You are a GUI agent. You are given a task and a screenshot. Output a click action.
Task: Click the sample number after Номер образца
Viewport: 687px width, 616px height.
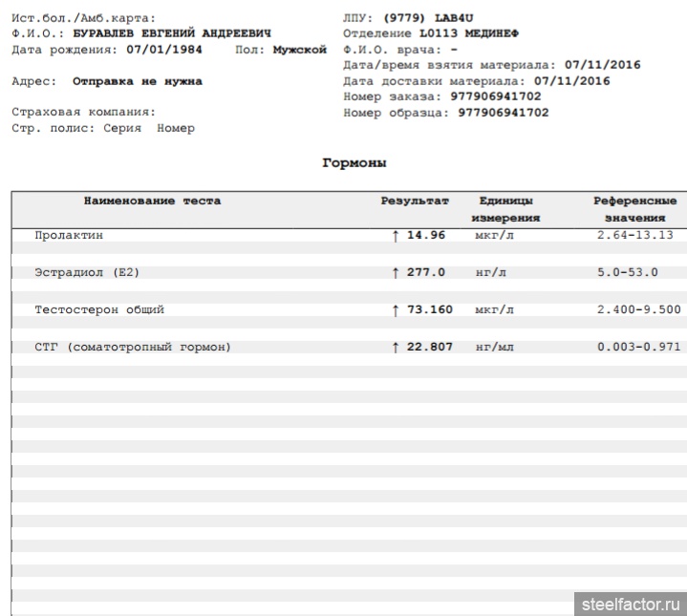tap(504, 113)
